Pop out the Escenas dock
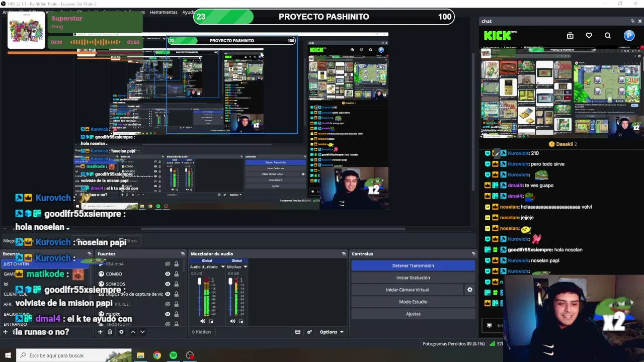Screen dimensions: 644x362 (x=90, y=254)
